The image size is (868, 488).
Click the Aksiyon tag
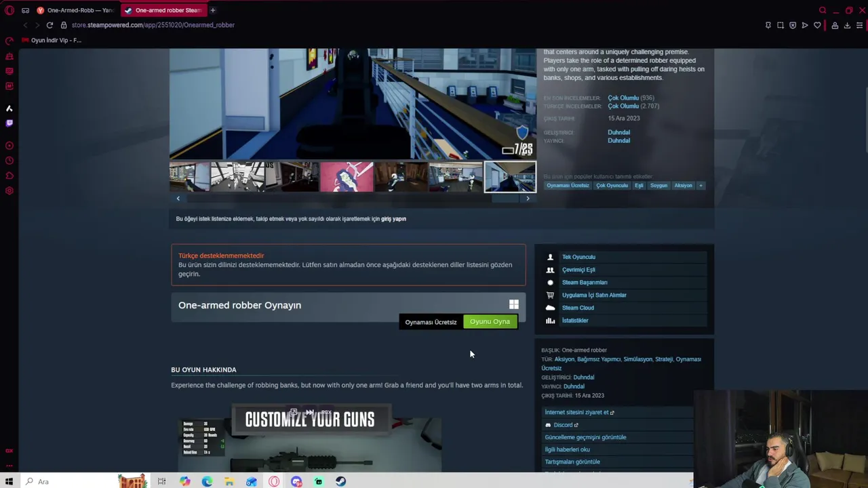point(683,185)
